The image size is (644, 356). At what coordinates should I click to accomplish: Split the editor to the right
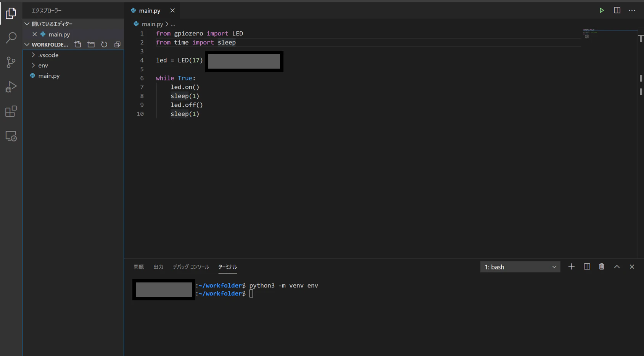[x=617, y=10]
